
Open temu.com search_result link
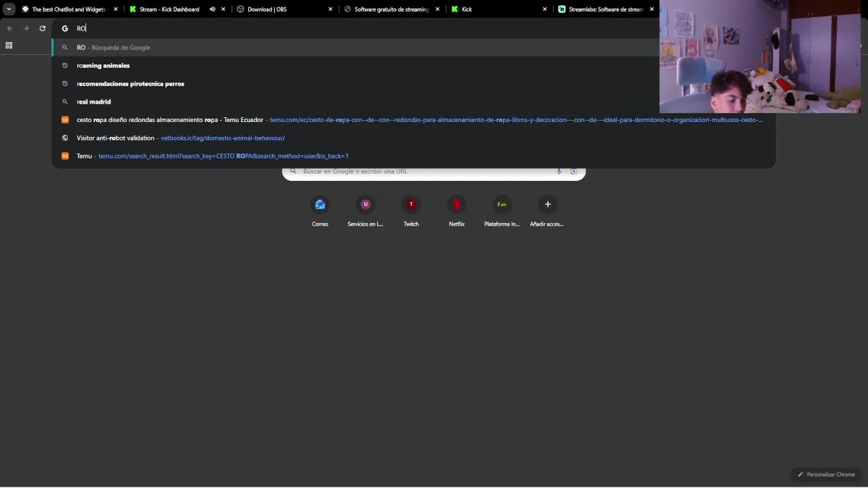pos(223,156)
